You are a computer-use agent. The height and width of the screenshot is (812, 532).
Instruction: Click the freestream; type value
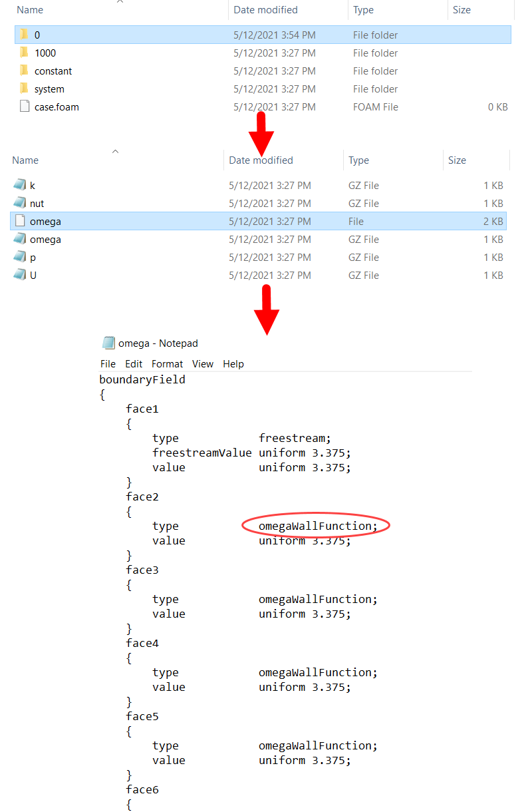(295, 438)
